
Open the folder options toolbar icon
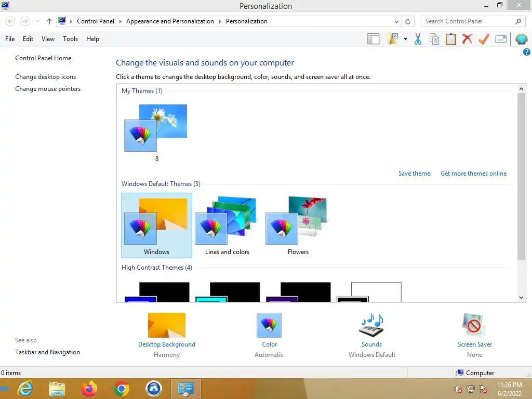click(x=393, y=39)
